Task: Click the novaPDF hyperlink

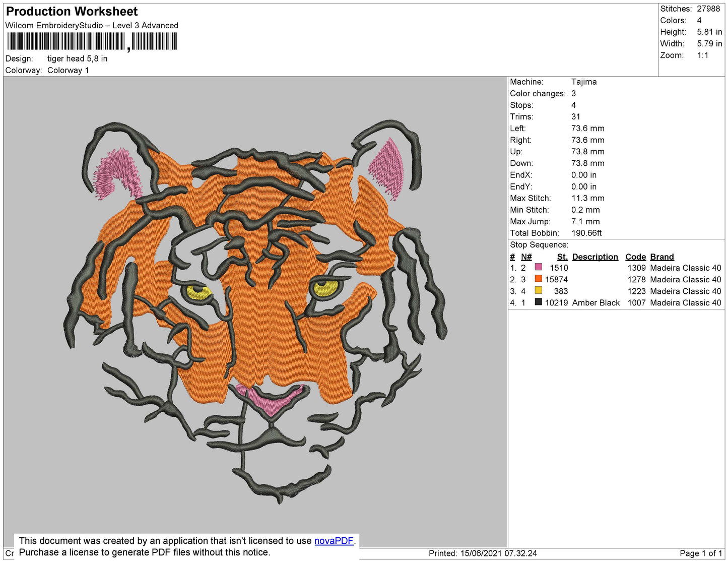Action: [334, 541]
